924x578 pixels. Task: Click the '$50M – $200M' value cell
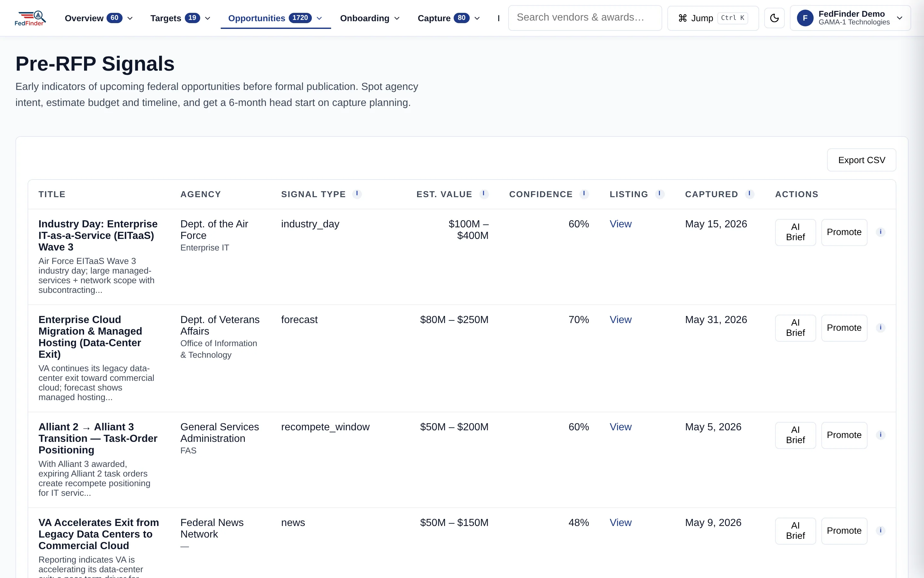click(x=454, y=427)
